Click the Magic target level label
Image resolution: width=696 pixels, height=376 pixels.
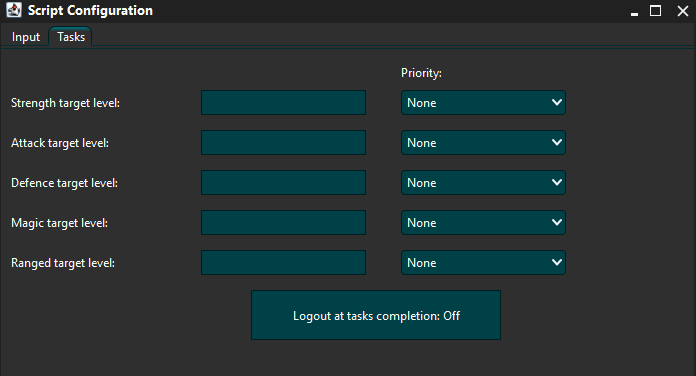pos(59,223)
